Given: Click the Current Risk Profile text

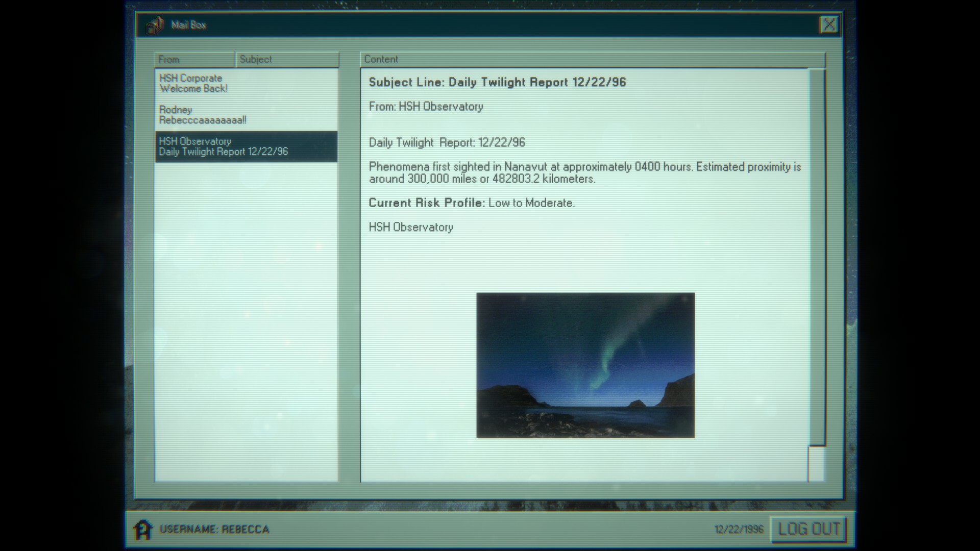Looking at the screenshot, I should (x=425, y=203).
